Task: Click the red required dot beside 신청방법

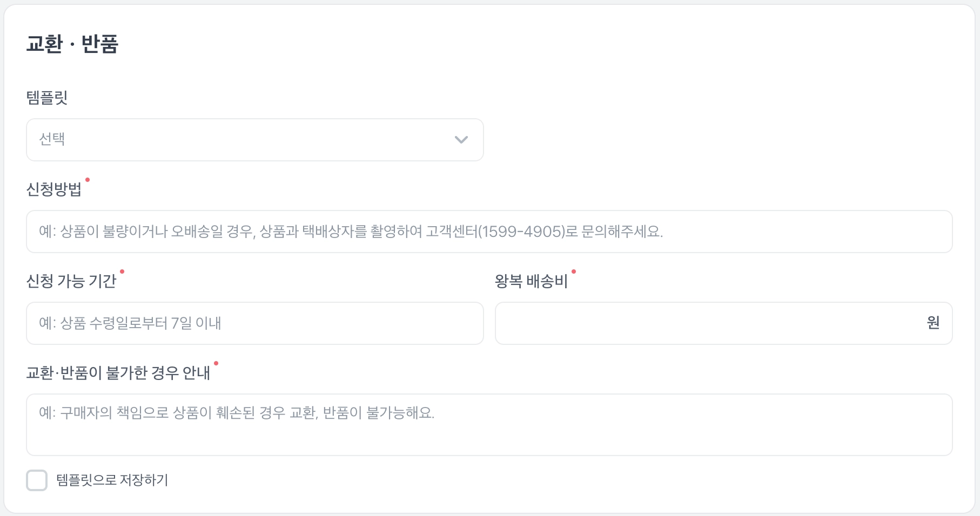Action: point(88,180)
